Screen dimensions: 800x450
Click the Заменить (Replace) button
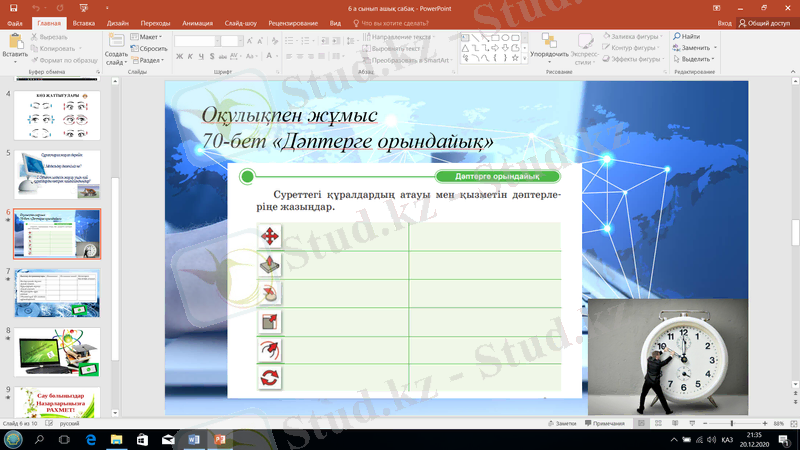tap(695, 48)
